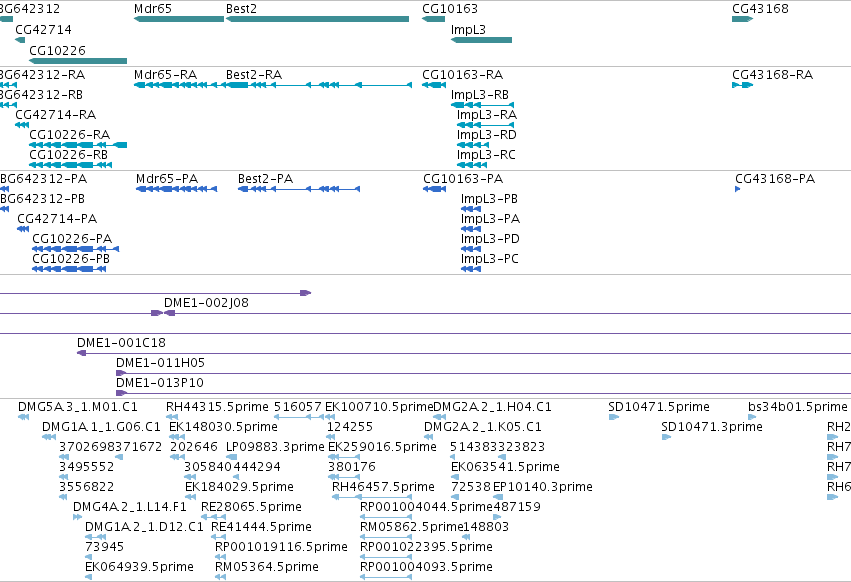Select the Best2-PA protein feature
Viewport: 851px width, 582px height.
299,189
